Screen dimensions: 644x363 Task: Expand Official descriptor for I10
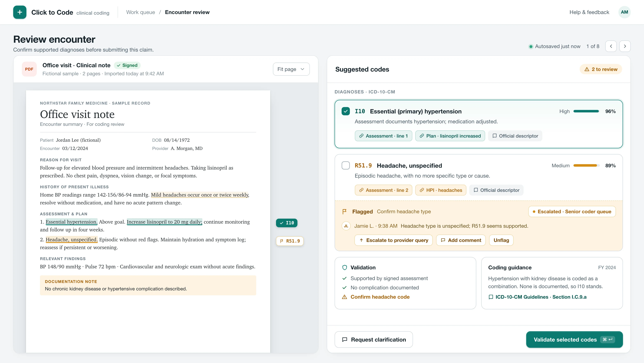tap(515, 136)
